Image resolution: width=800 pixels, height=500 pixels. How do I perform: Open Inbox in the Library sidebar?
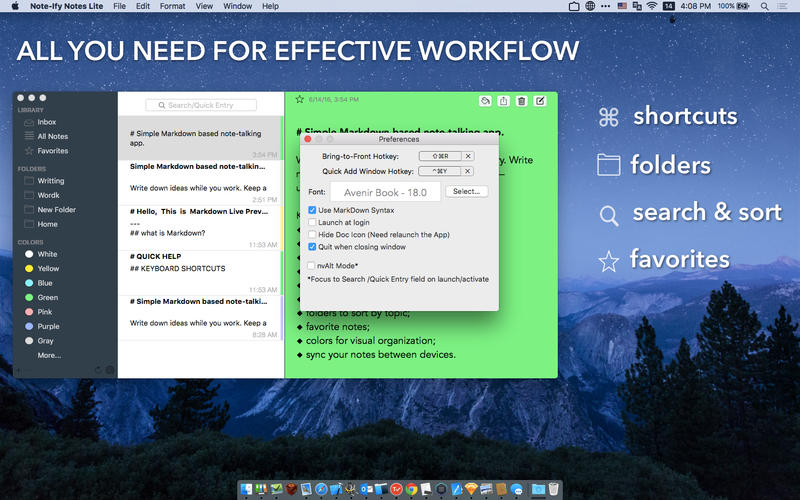click(x=47, y=122)
